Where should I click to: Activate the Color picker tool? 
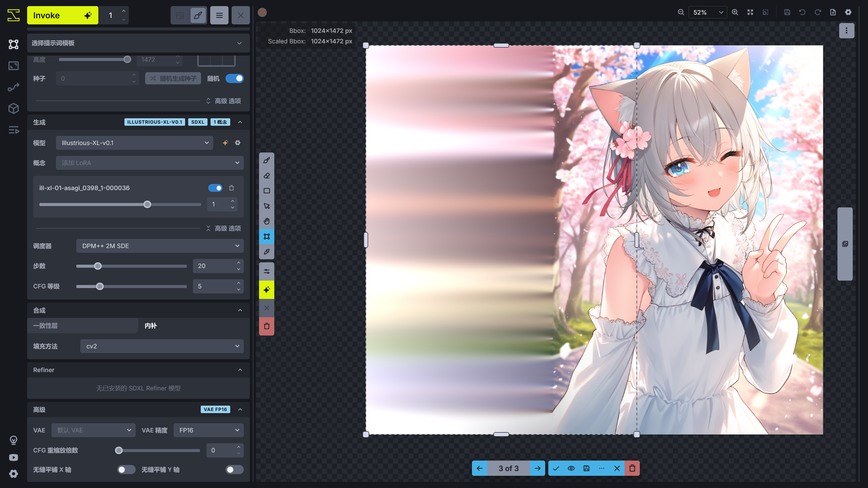(x=267, y=252)
